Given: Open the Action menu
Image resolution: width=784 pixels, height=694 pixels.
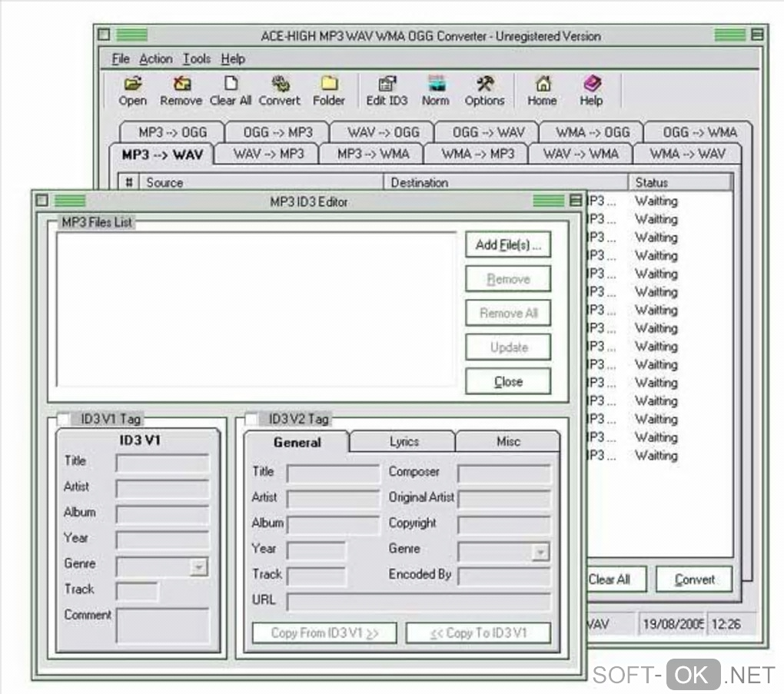Looking at the screenshot, I should point(156,59).
